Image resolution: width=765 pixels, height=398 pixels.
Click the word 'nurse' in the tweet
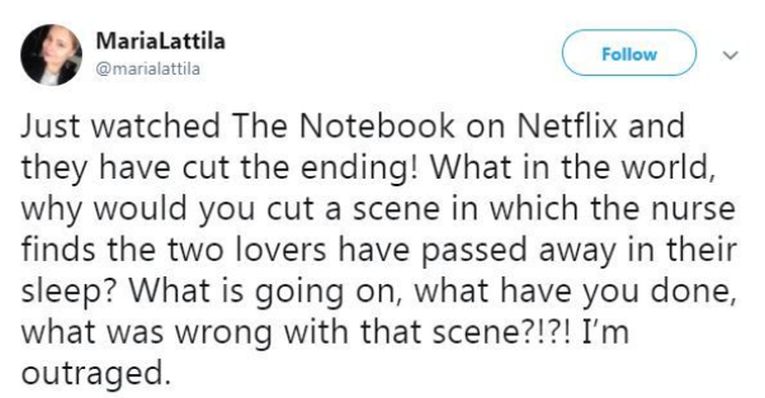pos(693,210)
